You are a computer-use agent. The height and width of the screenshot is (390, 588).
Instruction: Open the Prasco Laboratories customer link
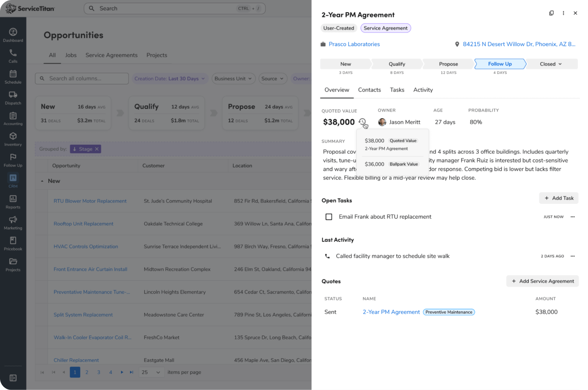pyautogui.click(x=354, y=44)
